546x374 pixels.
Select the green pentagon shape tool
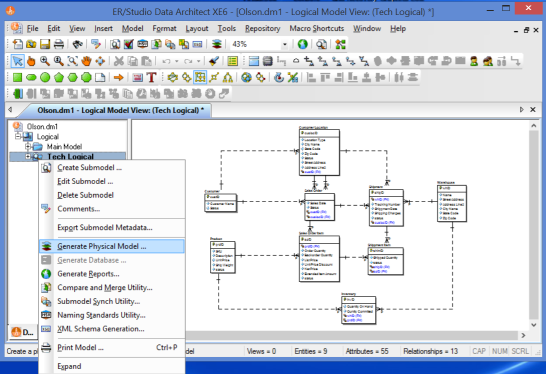59,77
